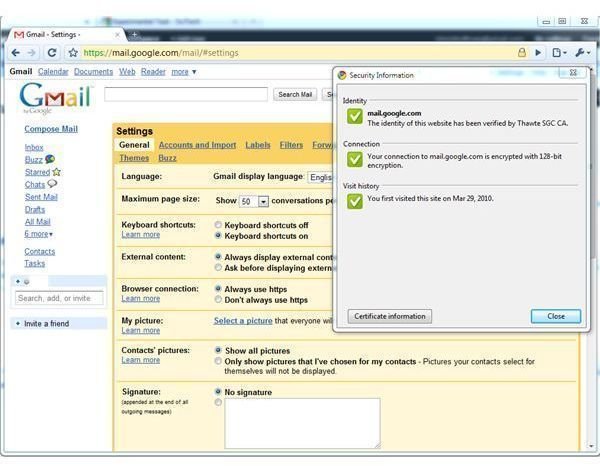Click the Identity green checkmark icon

tap(354, 116)
